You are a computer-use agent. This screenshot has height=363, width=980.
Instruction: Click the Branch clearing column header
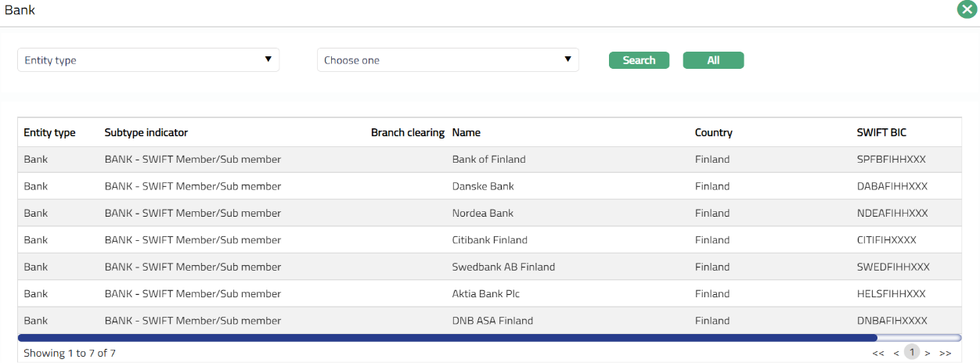pyautogui.click(x=407, y=133)
